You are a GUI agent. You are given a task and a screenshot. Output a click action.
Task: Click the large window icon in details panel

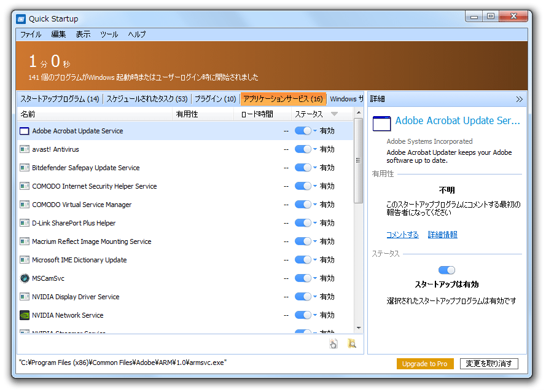(381, 123)
